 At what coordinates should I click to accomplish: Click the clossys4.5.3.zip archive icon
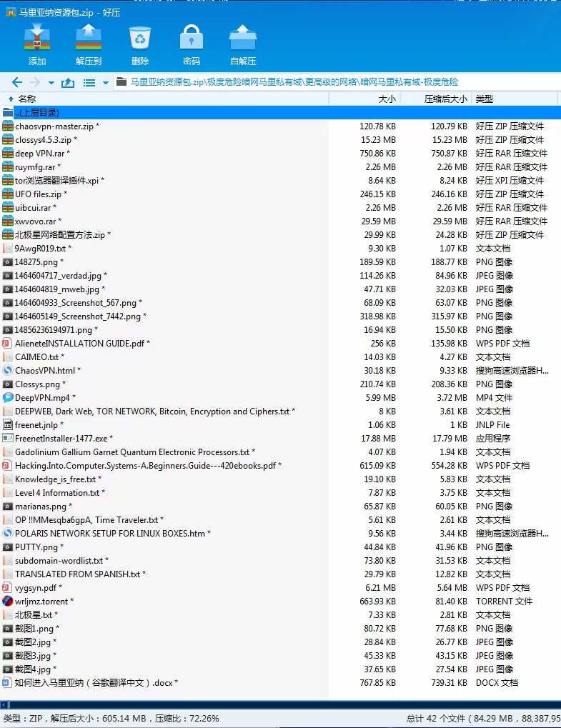pyautogui.click(x=7, y=139)
